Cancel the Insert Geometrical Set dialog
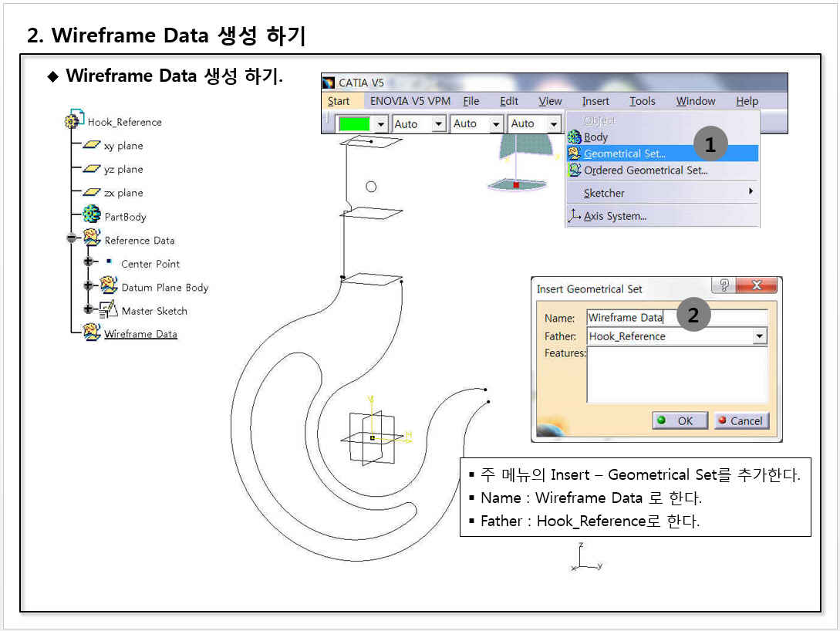This screenshot has width=840, height=631. pyautogui.click(x=740, y=421)
